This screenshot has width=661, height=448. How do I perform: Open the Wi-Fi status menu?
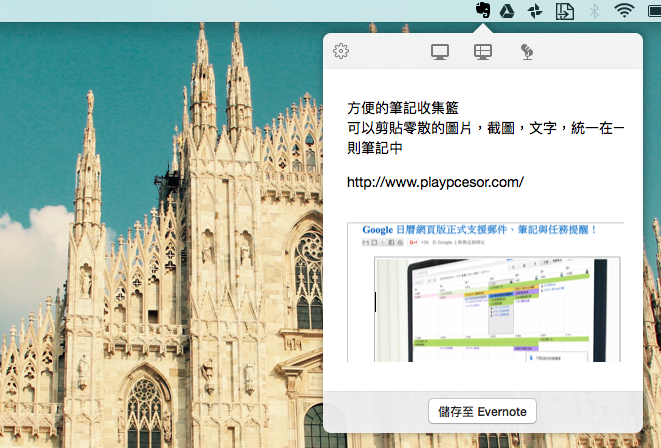pyautogui.click(x=625, y=11)
